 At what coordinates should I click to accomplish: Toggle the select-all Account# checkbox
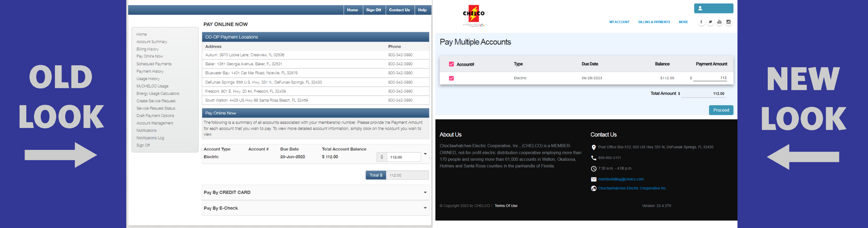click(x=452, y=64)
